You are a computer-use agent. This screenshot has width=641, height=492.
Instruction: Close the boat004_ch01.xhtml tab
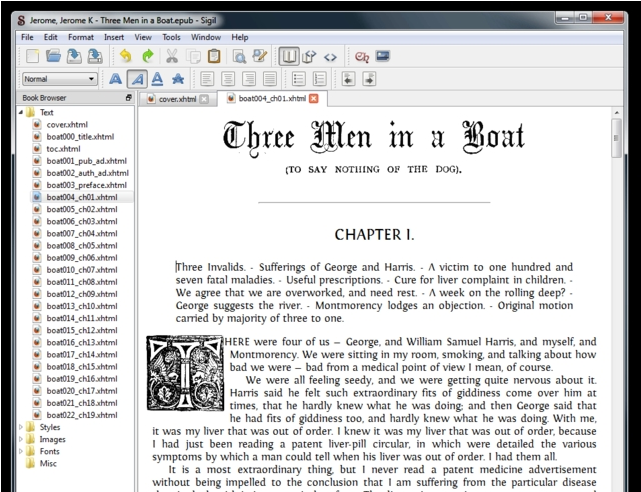point(314,98)
